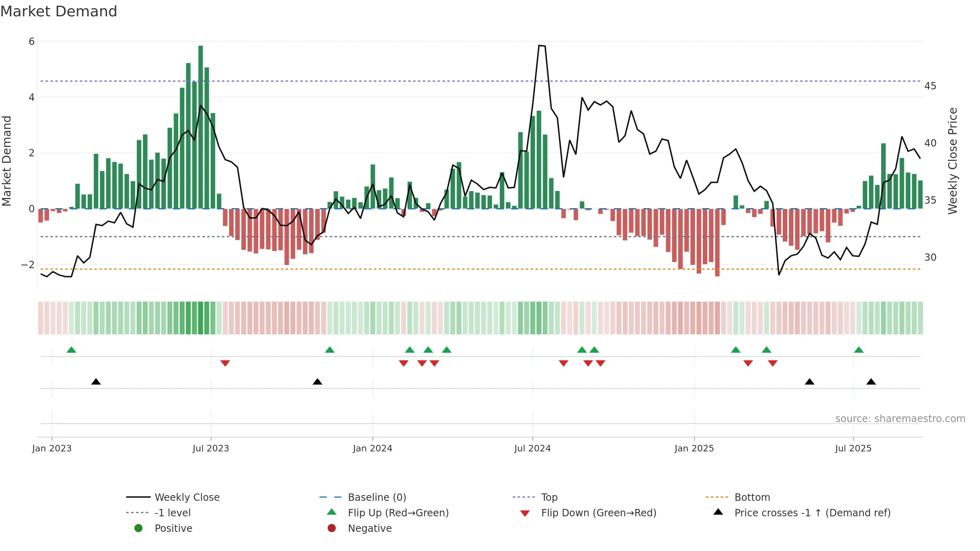Click the source: sharemaestro.com text

[900, 419]
